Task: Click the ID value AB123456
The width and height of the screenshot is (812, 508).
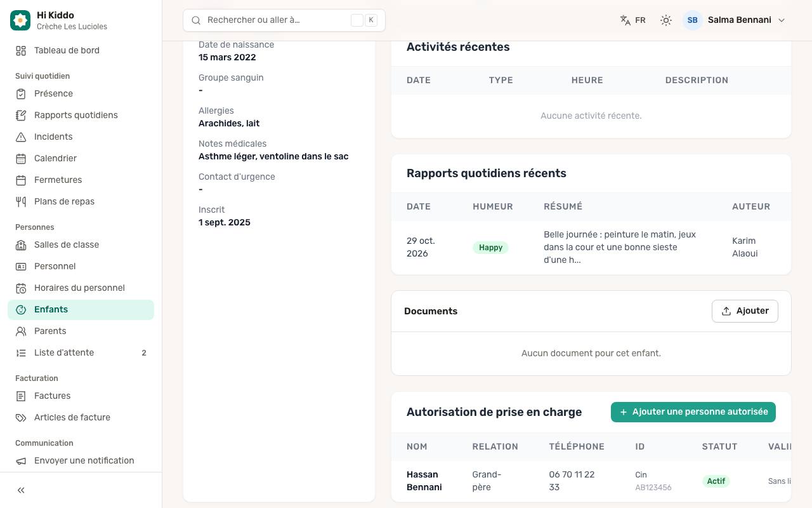Action: coord(653,488)
